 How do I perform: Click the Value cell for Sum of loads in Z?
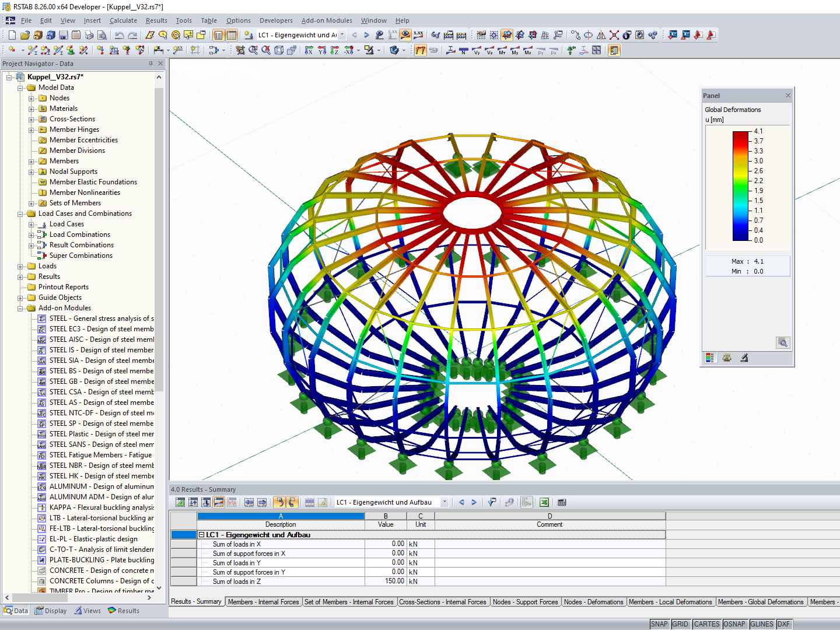[386, 582]
